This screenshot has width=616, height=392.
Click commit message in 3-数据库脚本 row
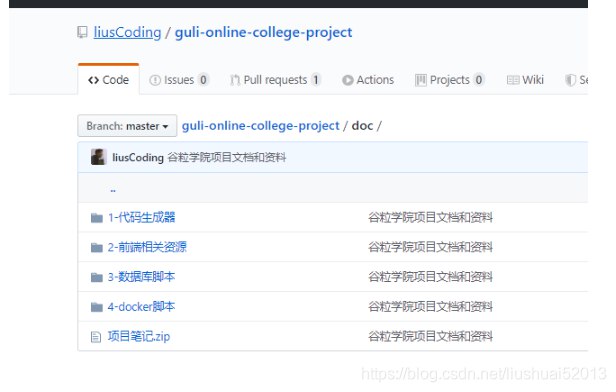click(x=430, y=277)
